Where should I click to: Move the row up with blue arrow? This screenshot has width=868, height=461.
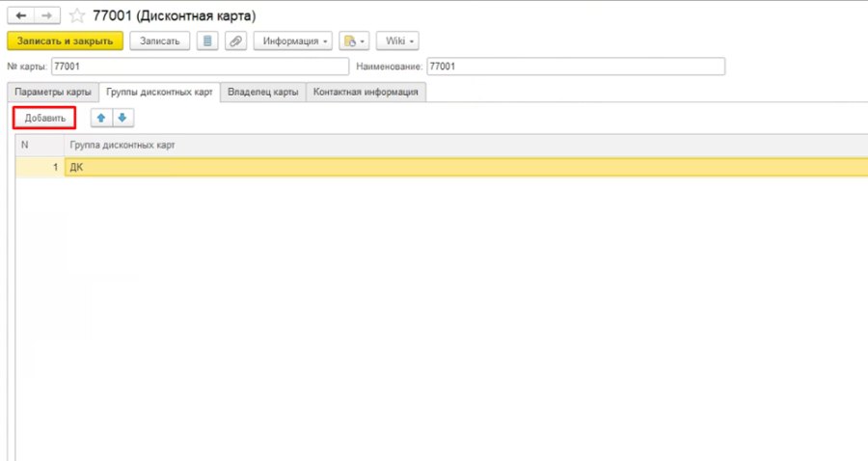point(101,118)
